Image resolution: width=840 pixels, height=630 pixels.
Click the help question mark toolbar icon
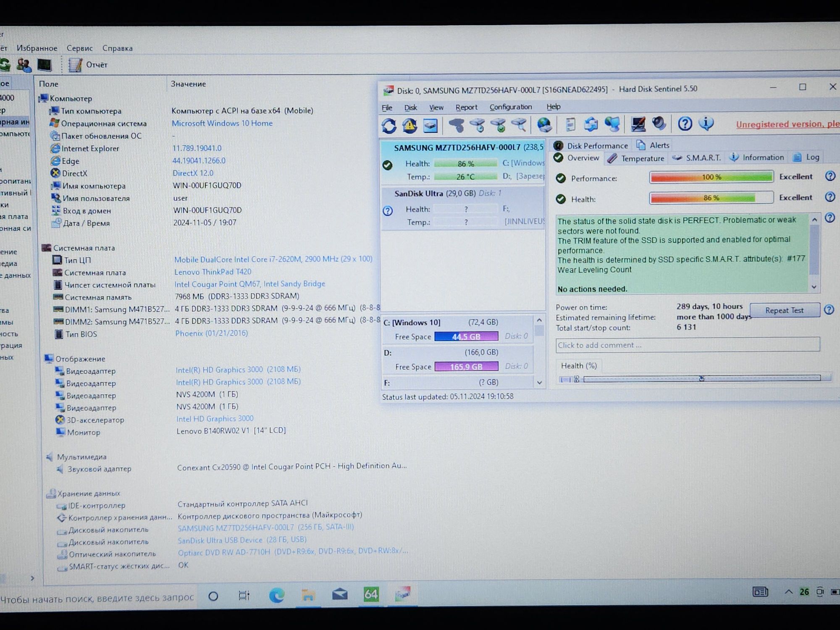click(x=685, y=123)
